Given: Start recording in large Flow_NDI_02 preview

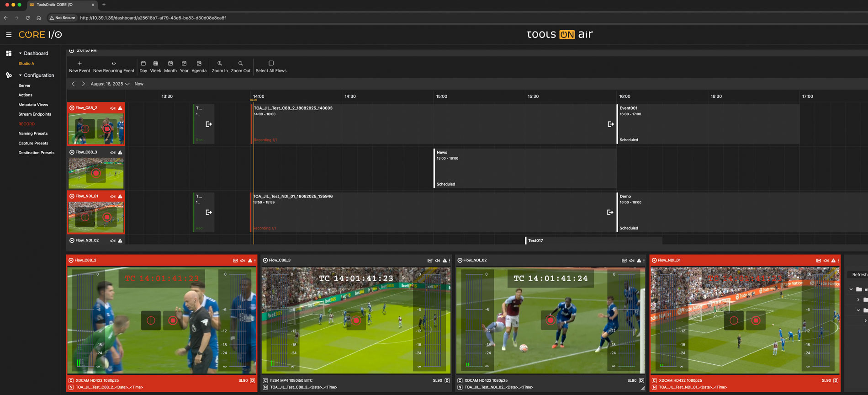Looking at the screenshot, I should tap(550, 320).
